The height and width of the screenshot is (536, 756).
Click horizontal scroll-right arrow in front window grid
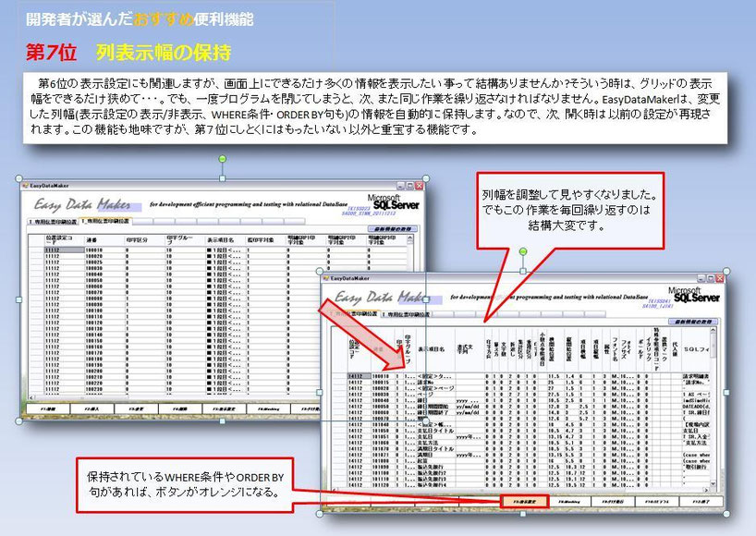[707, 490]
